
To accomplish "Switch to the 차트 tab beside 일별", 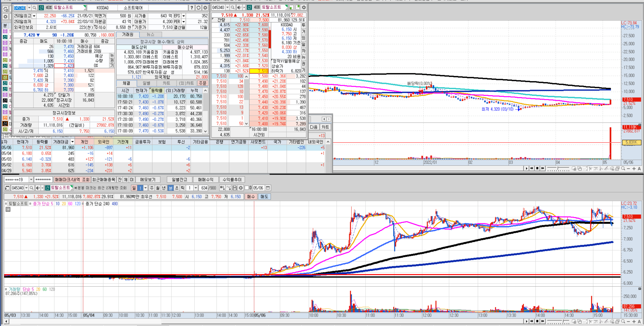I will [166, 83].
